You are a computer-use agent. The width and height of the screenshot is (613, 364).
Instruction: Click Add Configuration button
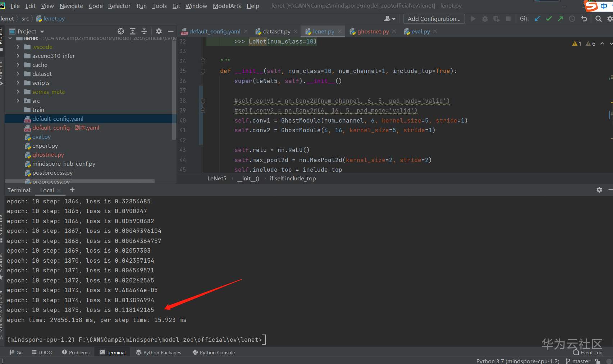click(434, 19)
